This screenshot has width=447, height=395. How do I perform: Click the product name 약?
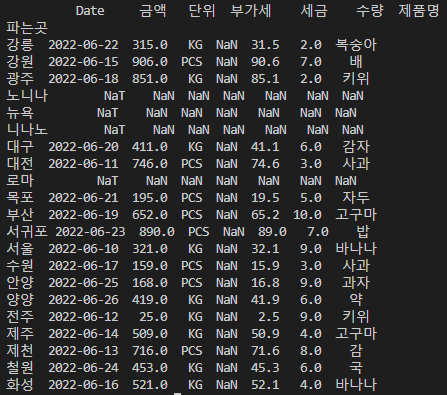click(356, 300)
